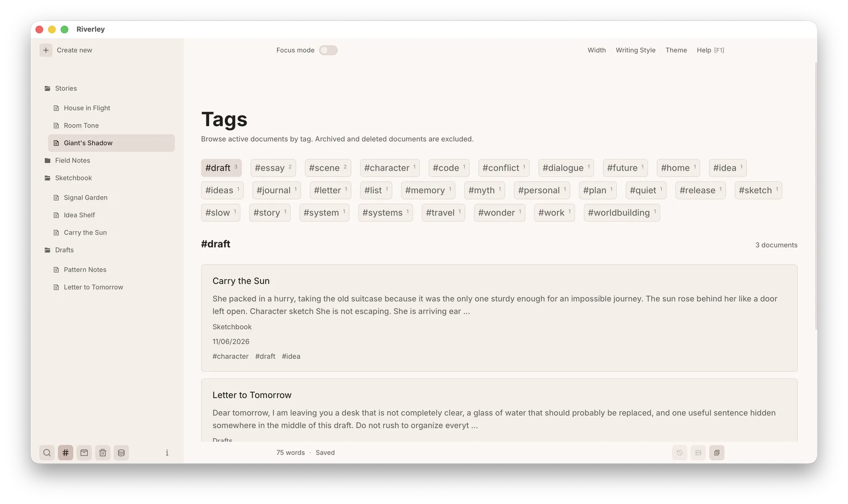
Task: Toggle the Focus mode switch
Action: coord(328,50)
